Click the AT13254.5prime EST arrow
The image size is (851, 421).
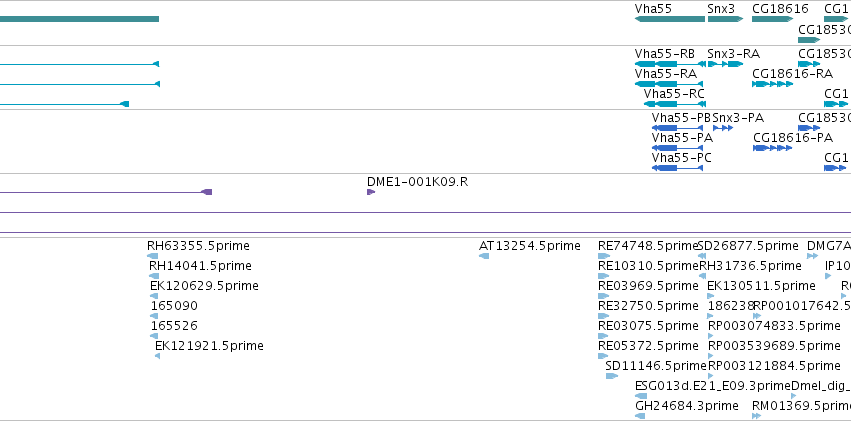(484, 256)
